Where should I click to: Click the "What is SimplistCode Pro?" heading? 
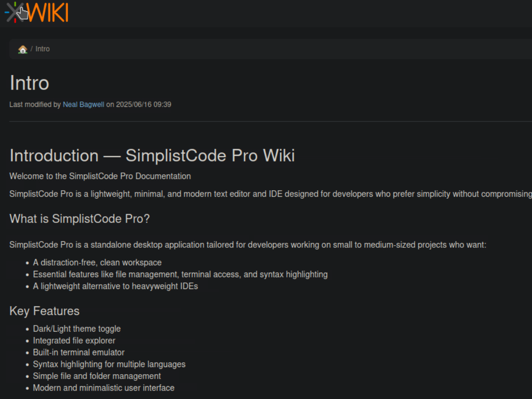pyautogui.click(x=80, y=219)
